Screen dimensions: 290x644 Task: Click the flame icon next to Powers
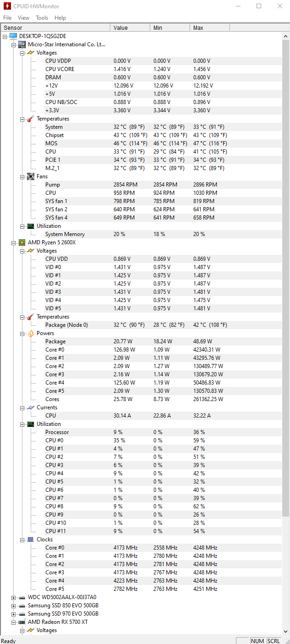click(31, 333)
